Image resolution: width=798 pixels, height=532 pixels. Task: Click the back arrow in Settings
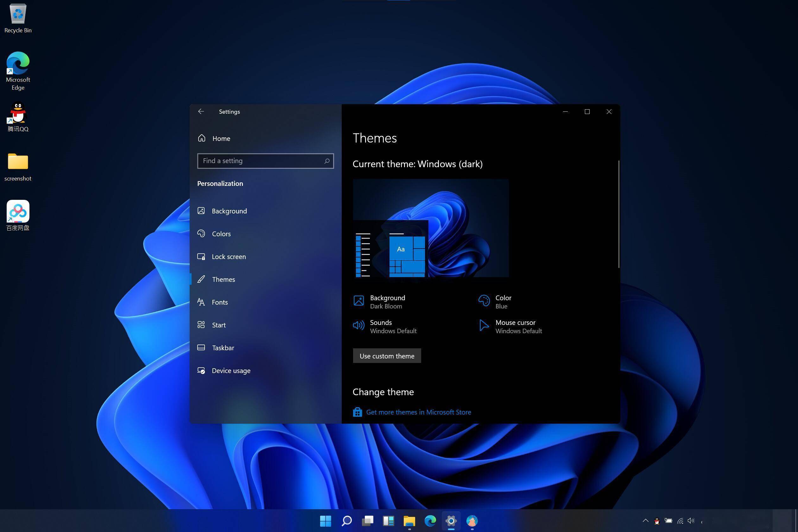pyautogui.click(x=201, y=111)
